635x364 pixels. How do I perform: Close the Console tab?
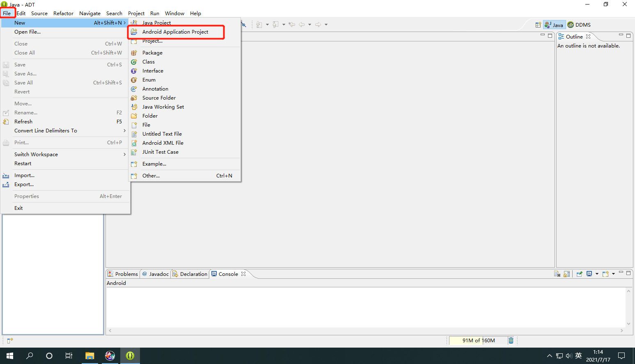[x=243, y=274]
